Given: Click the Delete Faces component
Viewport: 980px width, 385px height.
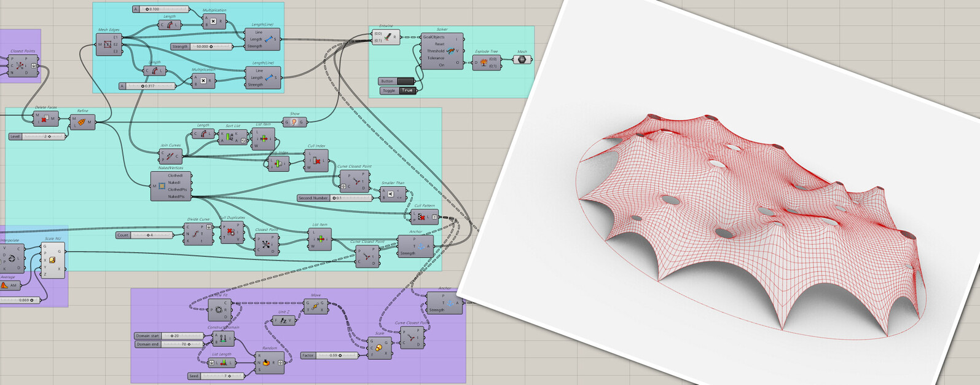Looking at the screenshot, I should (x=45, y=119).
